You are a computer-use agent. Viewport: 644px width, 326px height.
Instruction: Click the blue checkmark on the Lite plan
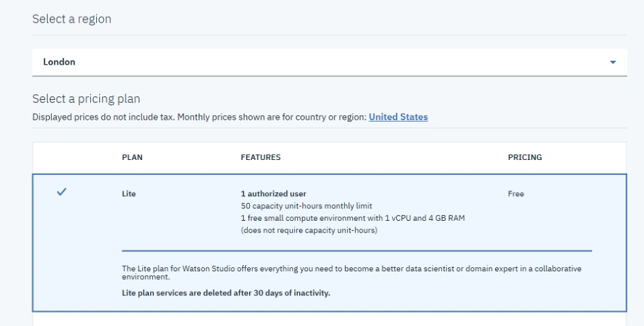click(x=61, y=191)
